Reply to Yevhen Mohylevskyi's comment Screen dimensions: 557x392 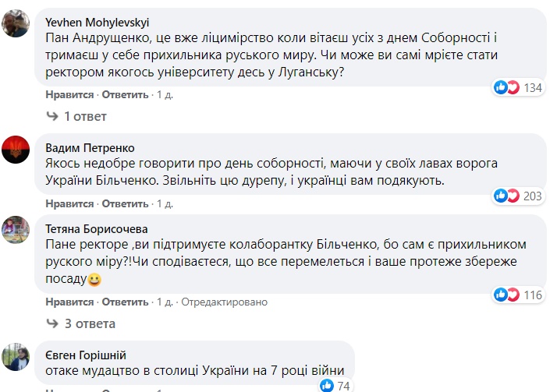pyautogui.click(x=125, y=95)
